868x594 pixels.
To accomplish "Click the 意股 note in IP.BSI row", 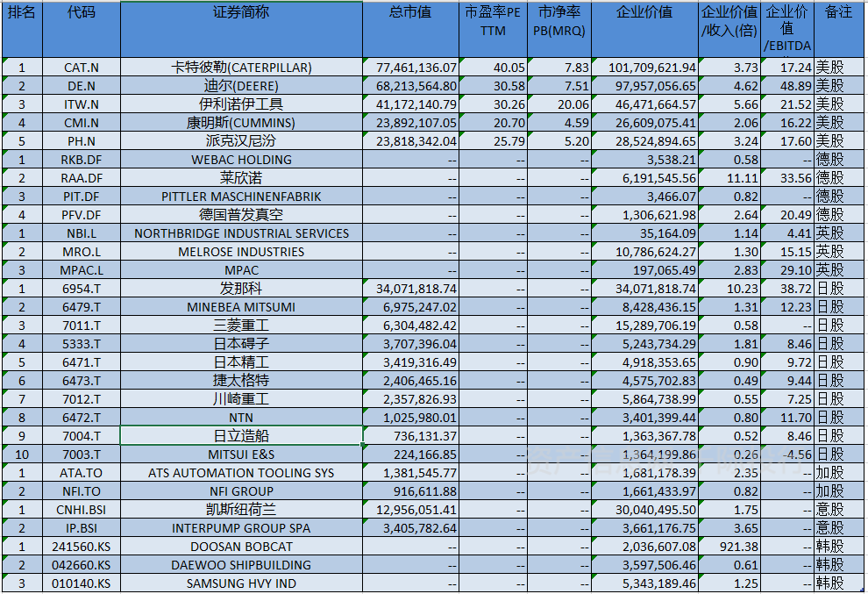I will 839,528.
